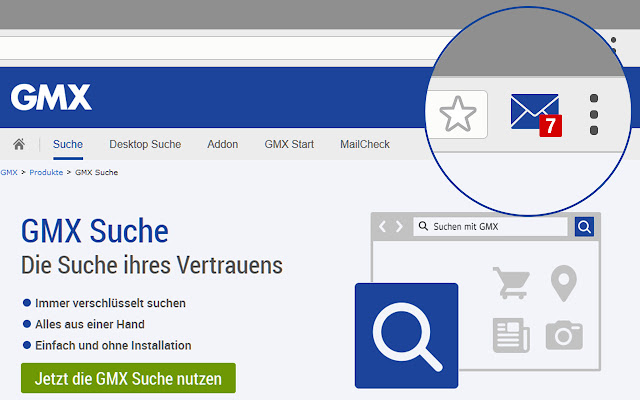
Task: Click the blue search button in illustration
Action: click(585, 227)
